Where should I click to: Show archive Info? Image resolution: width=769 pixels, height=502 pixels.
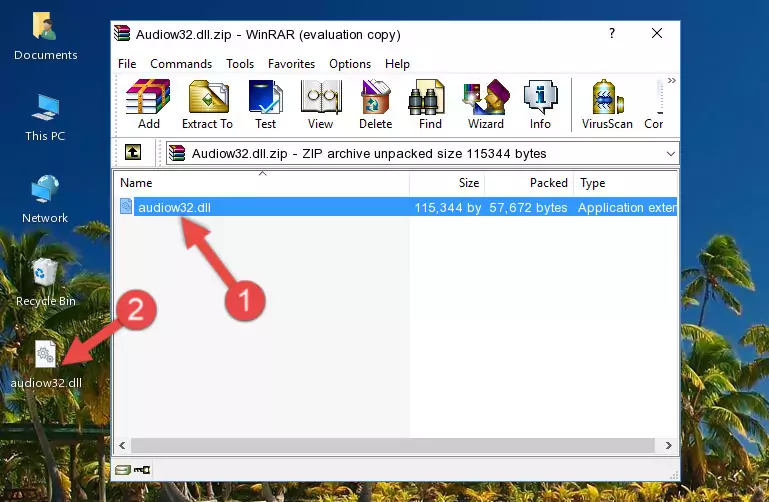[540, 104]
